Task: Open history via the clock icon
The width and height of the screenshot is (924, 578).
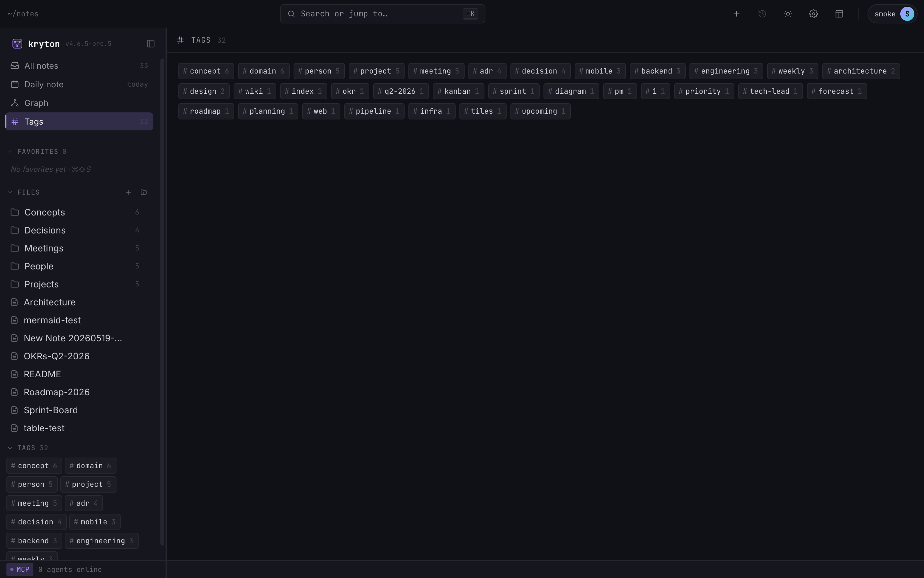Action: pos(762,14)
